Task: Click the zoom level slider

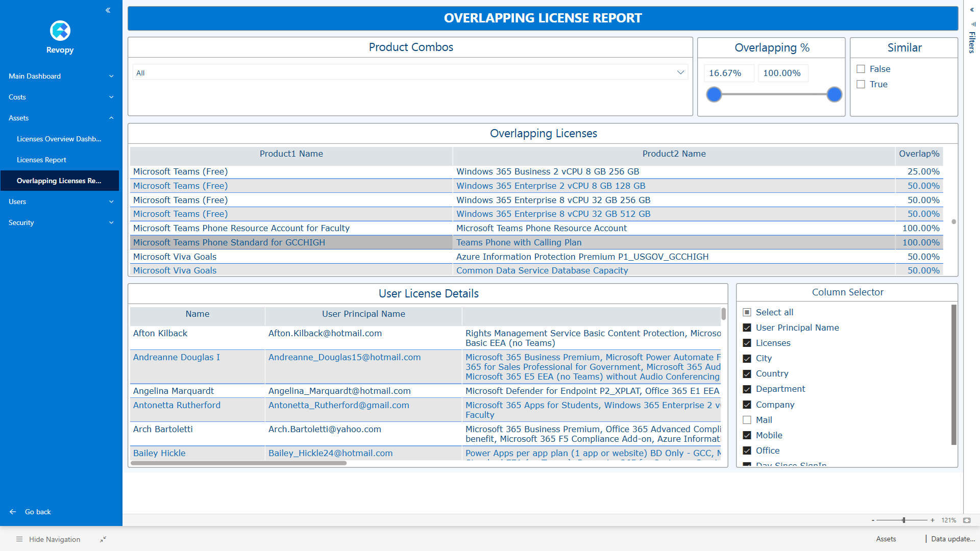Action: [x=903, y=520]
